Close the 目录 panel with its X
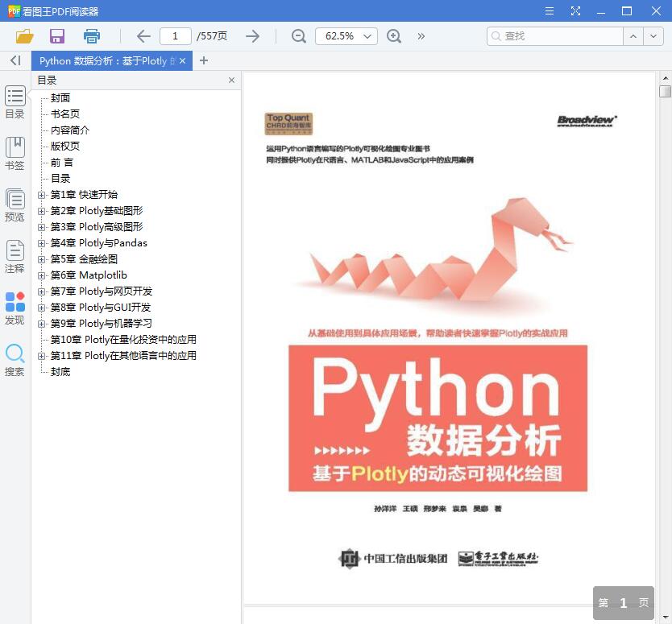The width and height of the screenshot is (672, 624). tap(231, 80)
